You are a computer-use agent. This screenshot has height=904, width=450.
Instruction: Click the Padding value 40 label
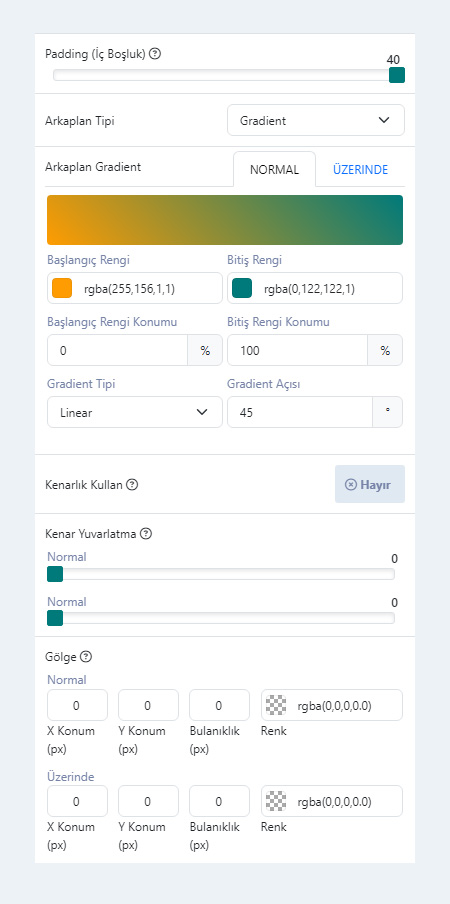coord(394,60)
